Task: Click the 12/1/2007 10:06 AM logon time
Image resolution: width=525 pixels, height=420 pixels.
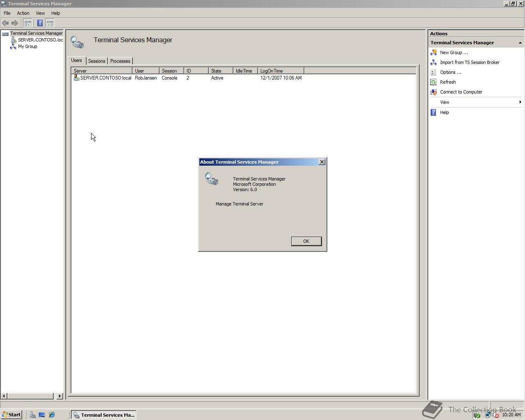Action: point(281,78)
